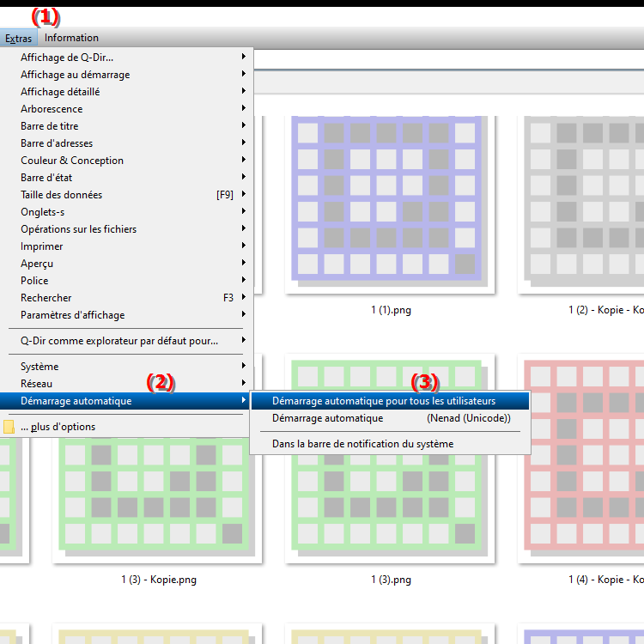
Task: Click the file name 1 (1).png
Action: tap(391, 310)
